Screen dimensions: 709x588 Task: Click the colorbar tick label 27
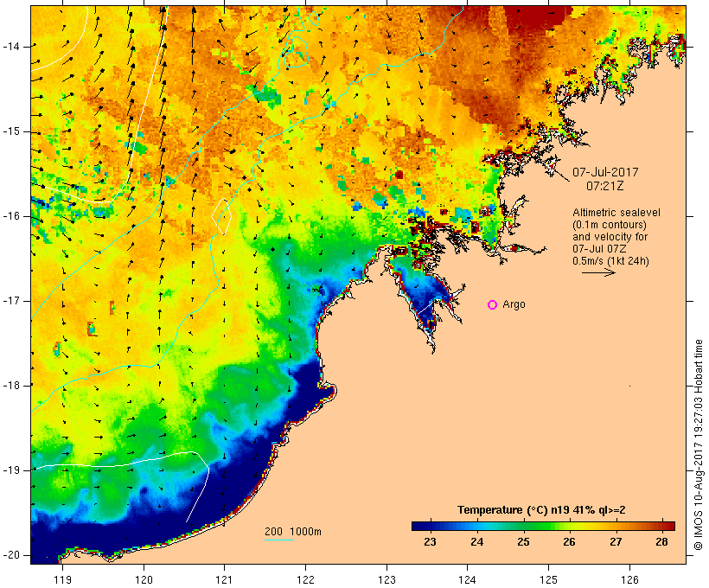click(616, 542)
